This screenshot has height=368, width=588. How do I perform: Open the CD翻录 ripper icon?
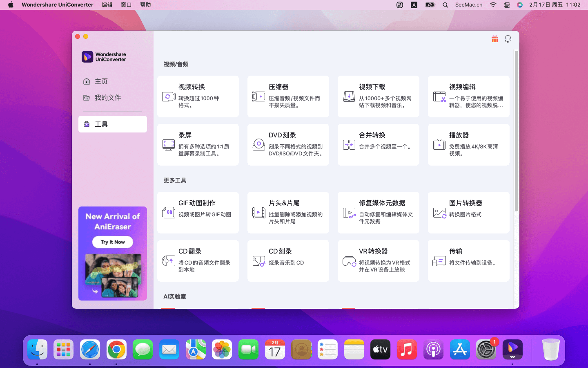click(x=169, y=261)
